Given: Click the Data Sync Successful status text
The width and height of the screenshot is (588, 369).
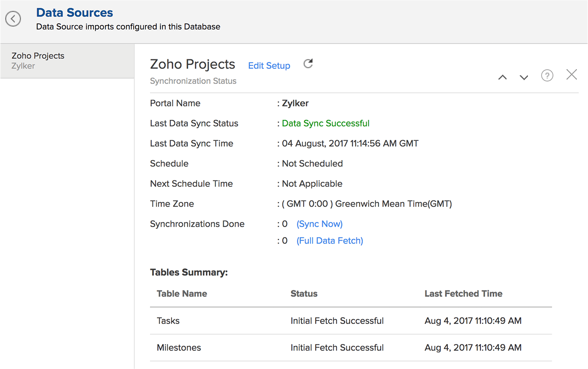Looking at the screenshot, I should (326, 123).
